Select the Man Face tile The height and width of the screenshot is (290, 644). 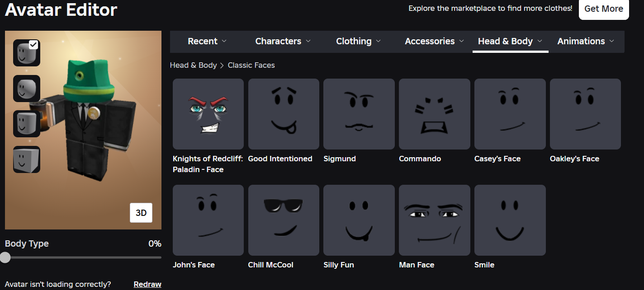coord(435,220)
